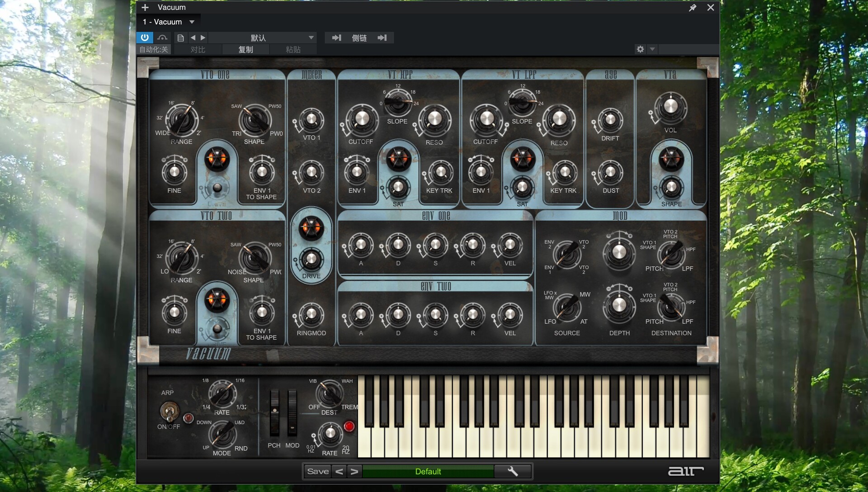Click the wrench settings icon beside Default

click(513, 471)
